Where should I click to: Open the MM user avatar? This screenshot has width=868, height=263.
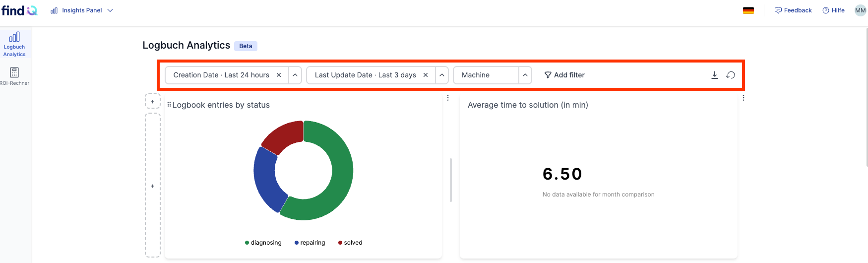pos(861,10)
